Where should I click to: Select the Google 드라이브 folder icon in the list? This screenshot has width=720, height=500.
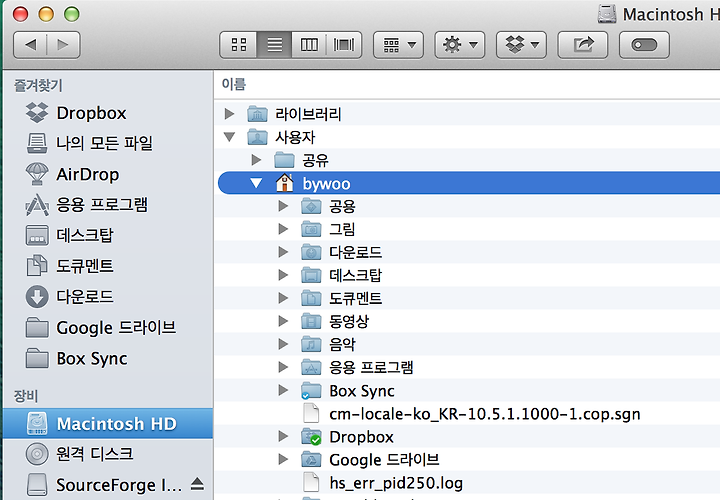pyautogui.click(x=311, y=459)
